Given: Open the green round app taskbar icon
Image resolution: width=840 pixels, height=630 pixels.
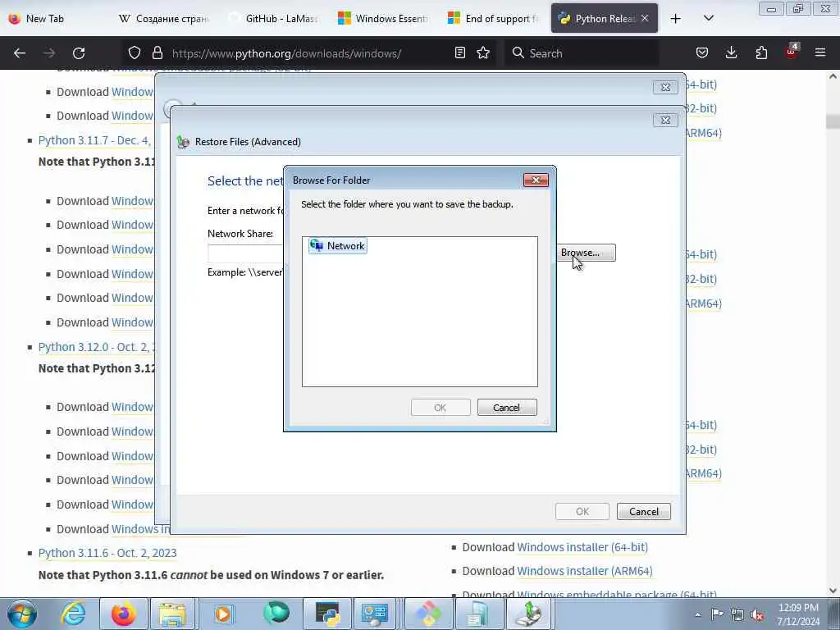Looking at the screenshot, I should pos(276,614).
